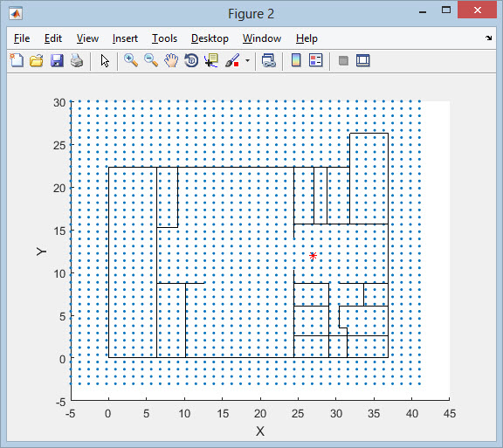Toggle the Brush/Select Data tool
The image size is (503, 448).
232,60
